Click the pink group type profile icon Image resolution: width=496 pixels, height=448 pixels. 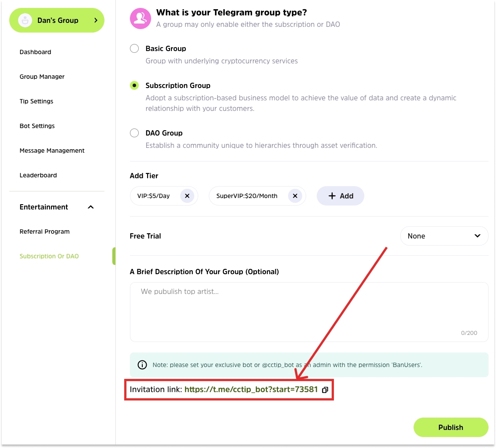[x=141, y=18]
